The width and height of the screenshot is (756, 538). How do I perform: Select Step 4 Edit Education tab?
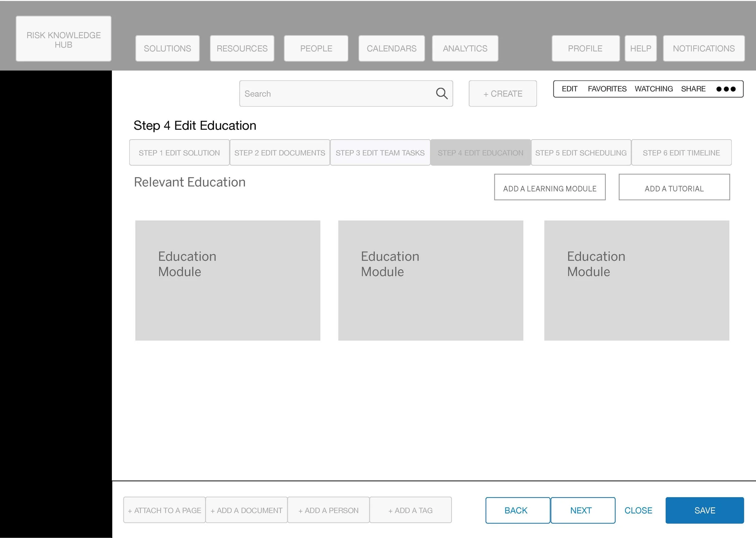pos(481,153)
